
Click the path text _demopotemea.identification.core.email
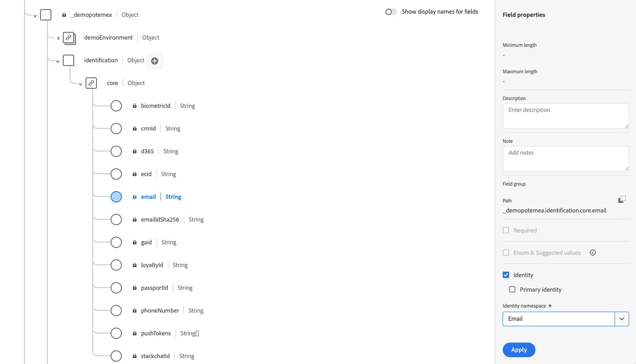(555, 211)
